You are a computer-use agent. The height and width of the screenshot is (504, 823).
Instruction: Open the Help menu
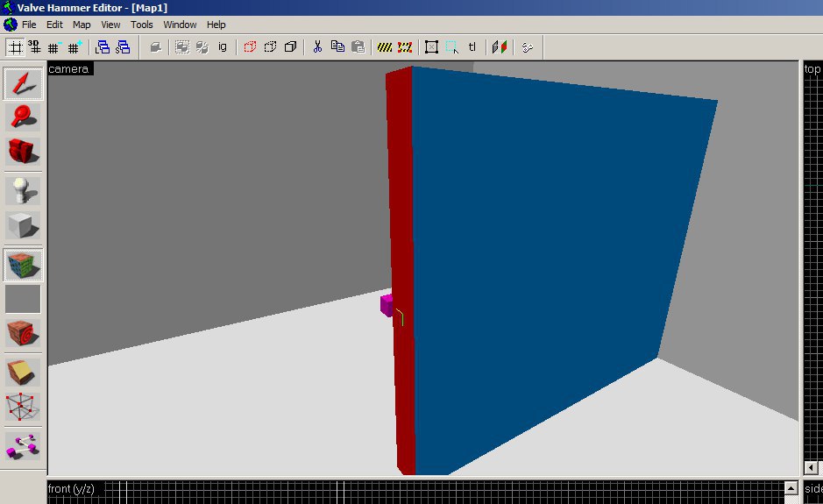pos(216,25)
